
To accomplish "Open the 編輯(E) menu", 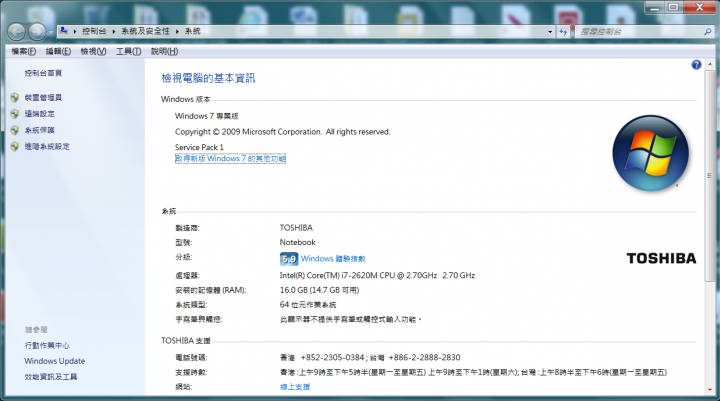I will (x=58, y=51).
